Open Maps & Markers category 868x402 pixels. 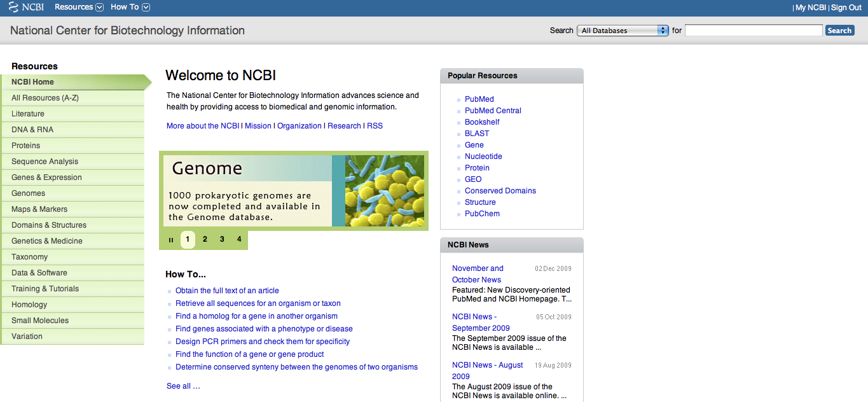[x=72, y=209]
